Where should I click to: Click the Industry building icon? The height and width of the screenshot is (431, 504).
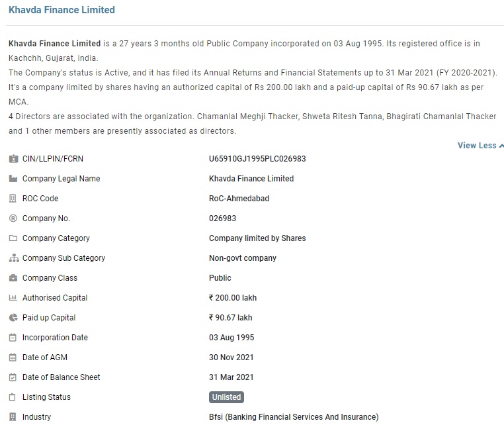[x=13, y=417]
